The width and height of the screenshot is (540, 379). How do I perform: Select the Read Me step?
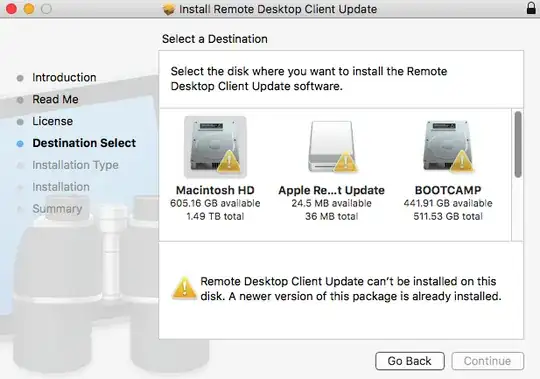55,99
